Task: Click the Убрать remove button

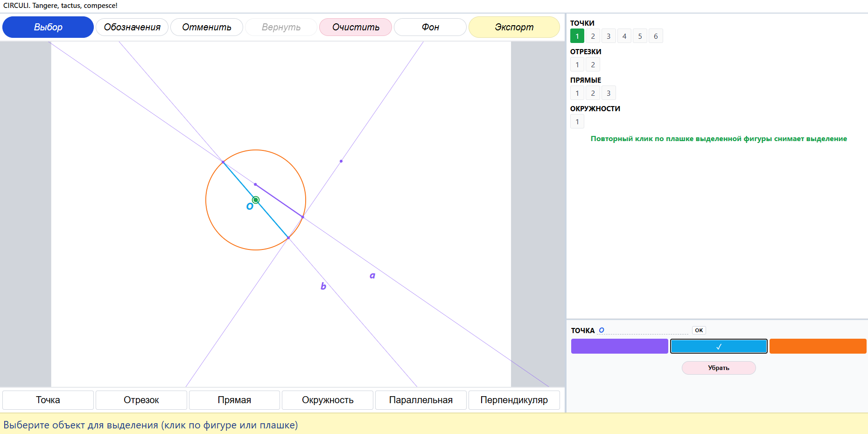Action: (x=719, y=368)
